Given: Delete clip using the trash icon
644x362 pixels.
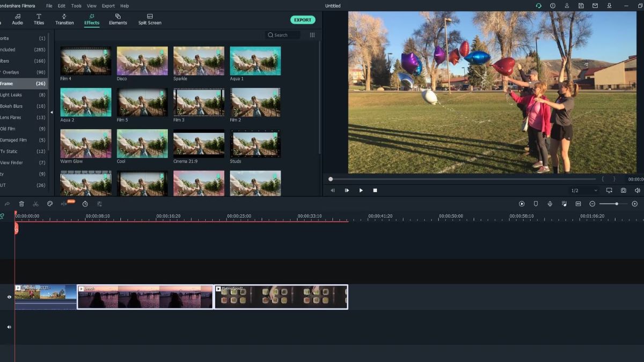Looking at the screenshot, I should (21, 204).
